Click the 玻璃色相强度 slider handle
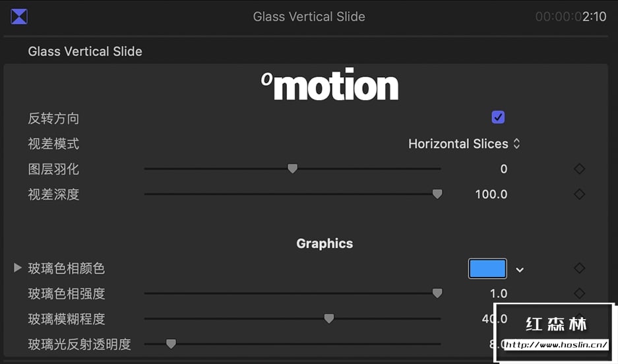The height and width of the screenshot is (364, 618). (437, 293)
